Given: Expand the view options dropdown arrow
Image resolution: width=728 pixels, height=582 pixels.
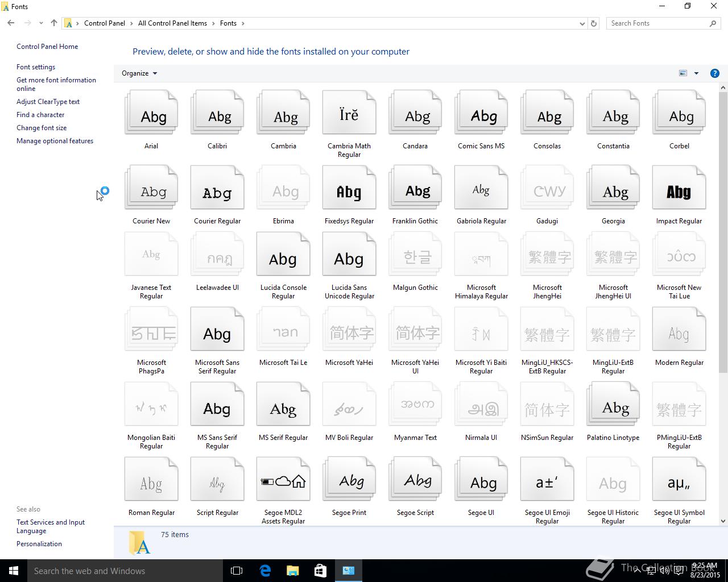Looking at the screenshot, I should click(x=696, y=73).
